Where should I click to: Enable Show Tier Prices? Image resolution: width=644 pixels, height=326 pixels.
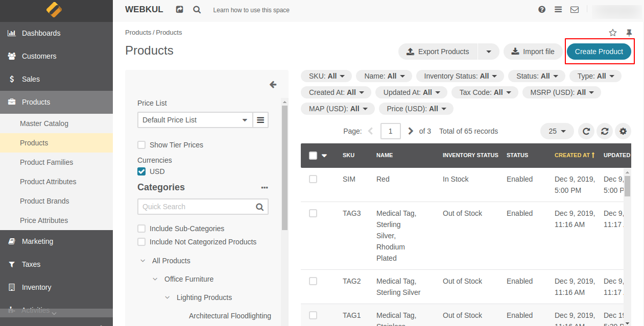[x=141, y=145]
